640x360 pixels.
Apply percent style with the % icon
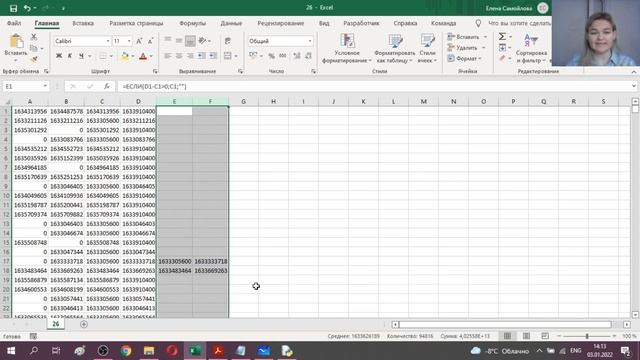point(271,56)
